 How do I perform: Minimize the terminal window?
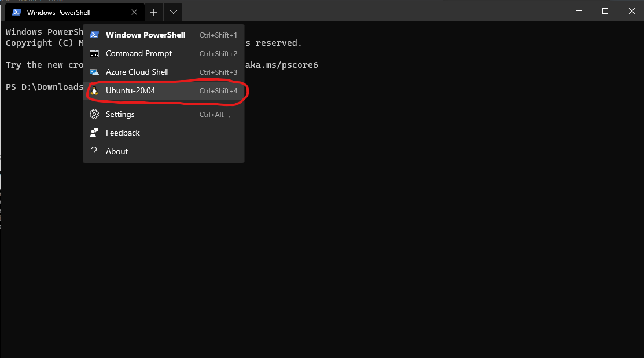tap(579, 11)
